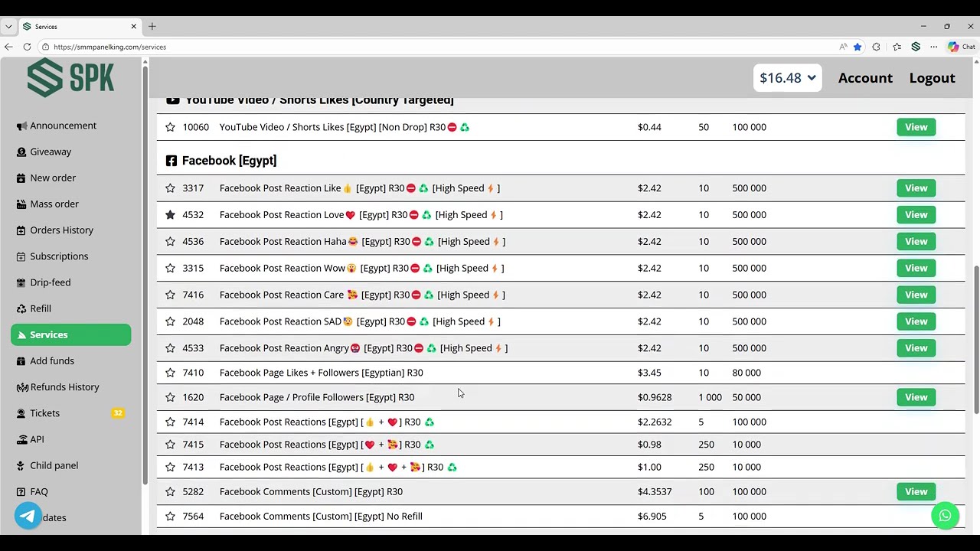Image resolution: width=980 pixels, height=551 pixels.
Task: View Facebook Post Reaction Love service
Action: coord(916,215)
